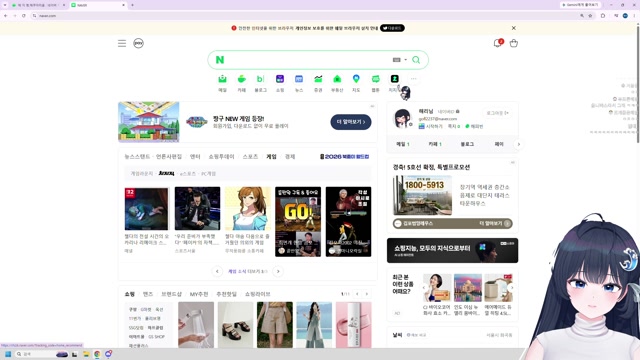This screenshot has height=360, width=640.
Task: Switch to the 브랜드샵 shopping tab
Action: pos(171,294)
